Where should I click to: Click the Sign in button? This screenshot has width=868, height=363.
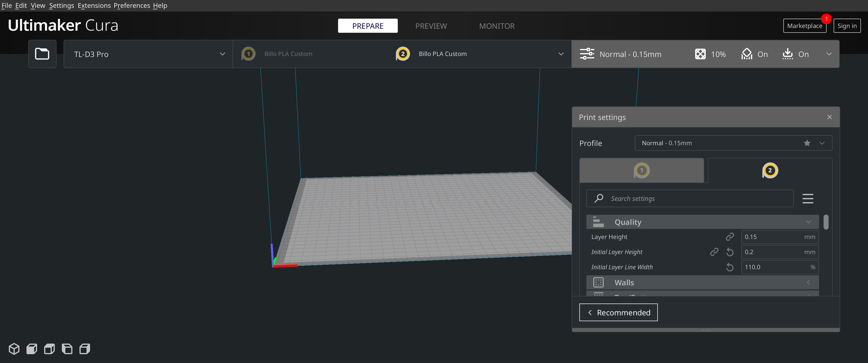tap(847, 26)
